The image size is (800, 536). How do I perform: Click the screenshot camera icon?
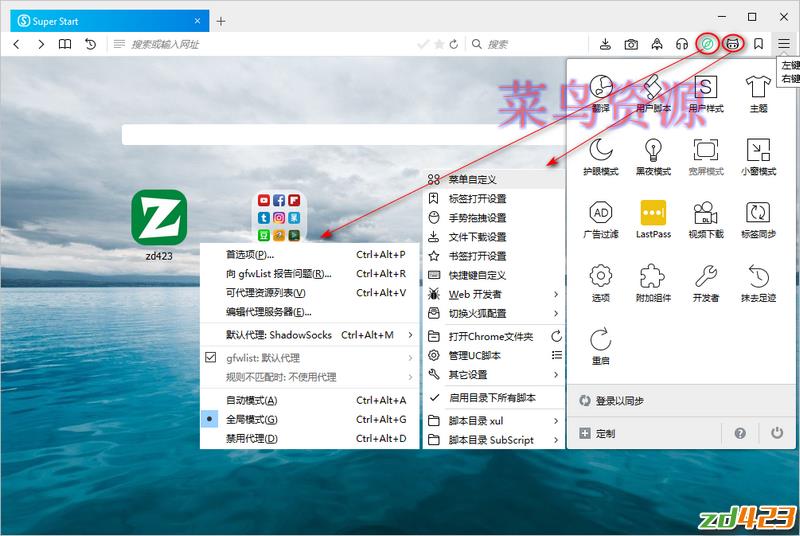(631, 44)
